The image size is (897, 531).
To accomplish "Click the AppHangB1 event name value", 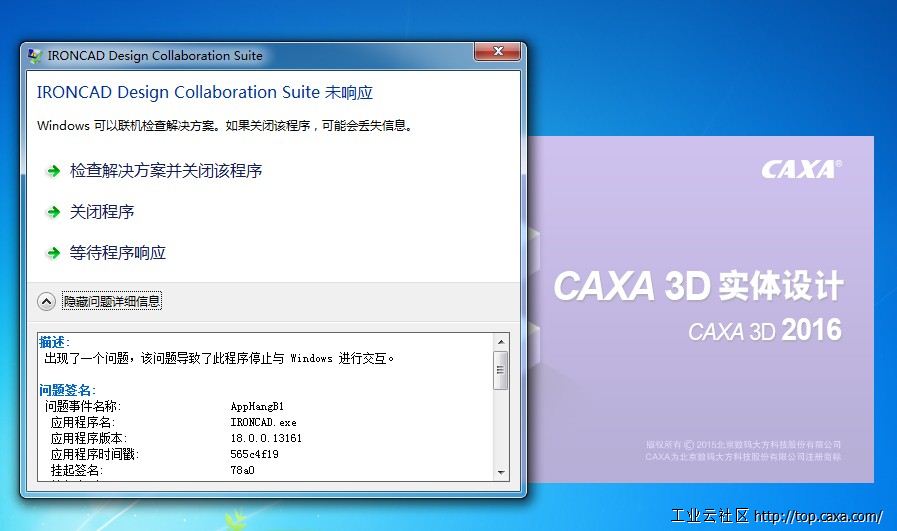I will point(257,406).
